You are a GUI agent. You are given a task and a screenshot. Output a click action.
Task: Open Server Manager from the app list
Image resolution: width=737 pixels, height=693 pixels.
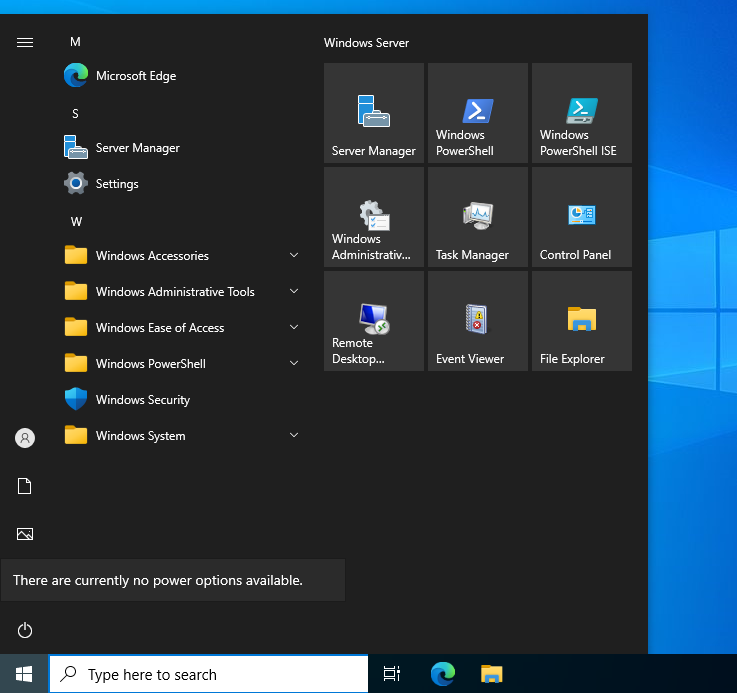coord(181,148)
